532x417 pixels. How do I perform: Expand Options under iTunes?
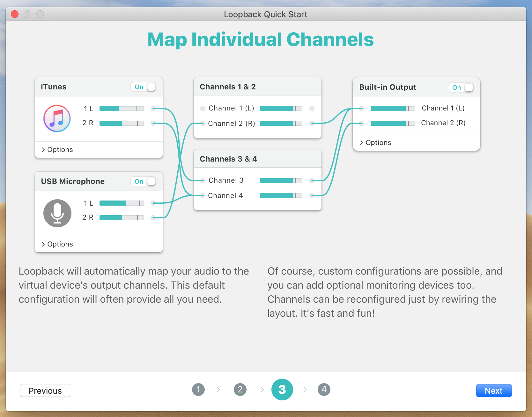57,150
